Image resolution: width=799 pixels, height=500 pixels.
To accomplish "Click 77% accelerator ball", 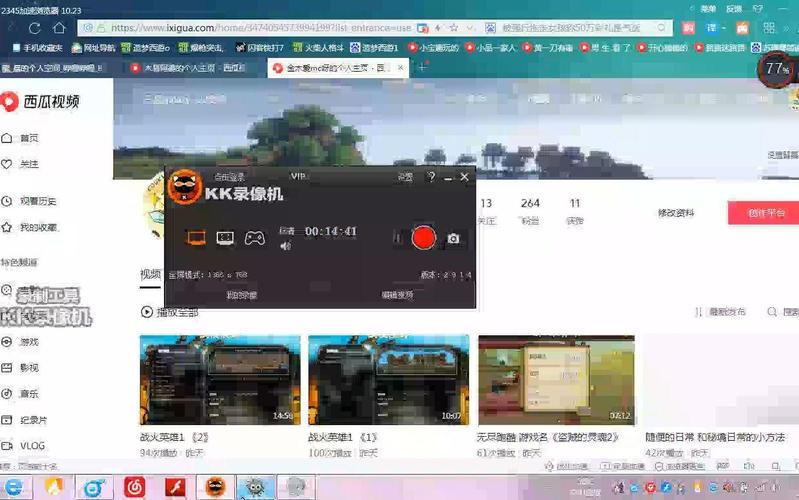I will [x=777, y=68].
